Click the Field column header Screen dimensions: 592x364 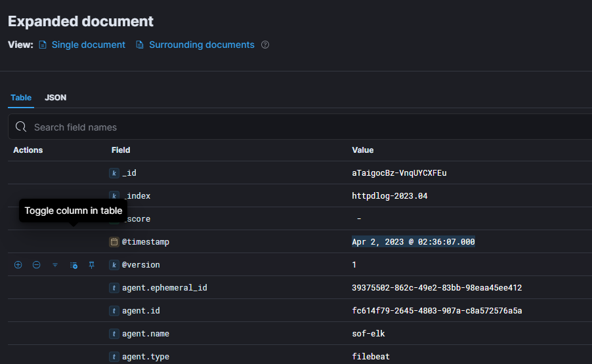click(121, 150)
